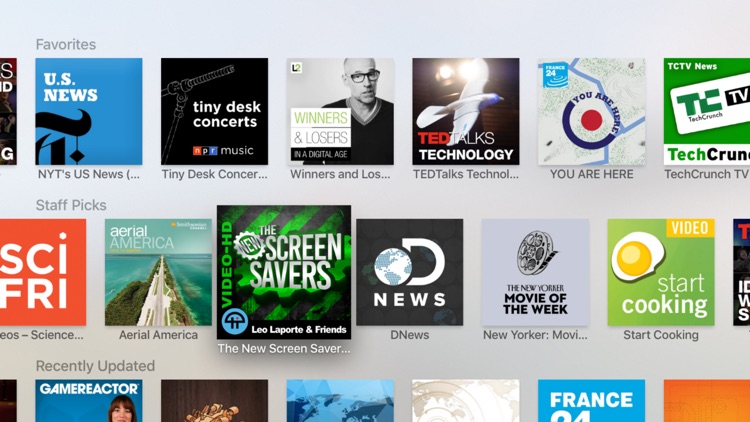This screenshot has height=422, width=750.
Task: Open the Start Cooking video podcast artwork
Action: pyautogui.click(x=661, y=272)
